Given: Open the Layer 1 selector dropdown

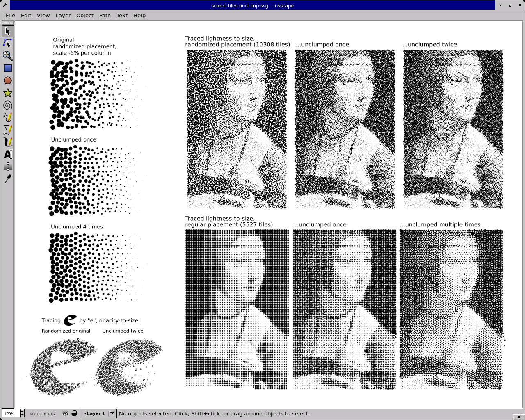Looking at the screenshot, I should coord(97,413).
